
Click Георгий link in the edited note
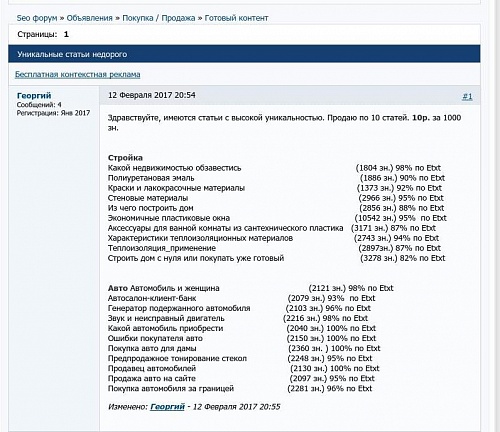[167, 407]
